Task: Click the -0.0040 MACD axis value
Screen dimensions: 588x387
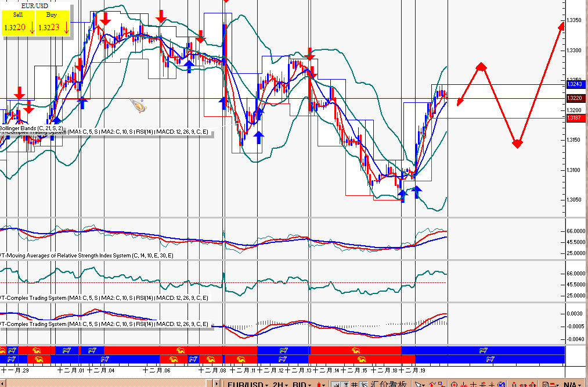Action: 575,339
